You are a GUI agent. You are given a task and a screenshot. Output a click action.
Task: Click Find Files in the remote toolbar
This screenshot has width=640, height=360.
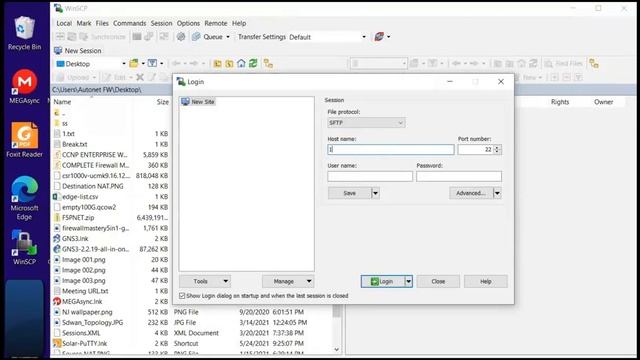pyautogui.click(x=564, y=64)
